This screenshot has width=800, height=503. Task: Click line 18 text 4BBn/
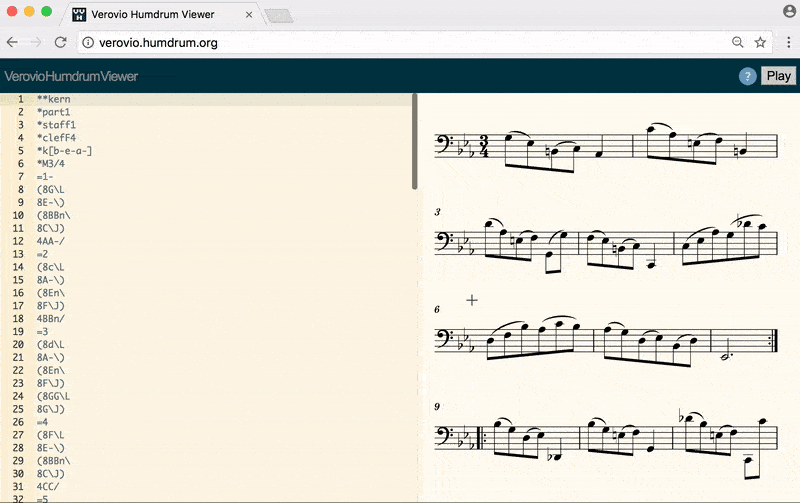[x=51, y=318]
